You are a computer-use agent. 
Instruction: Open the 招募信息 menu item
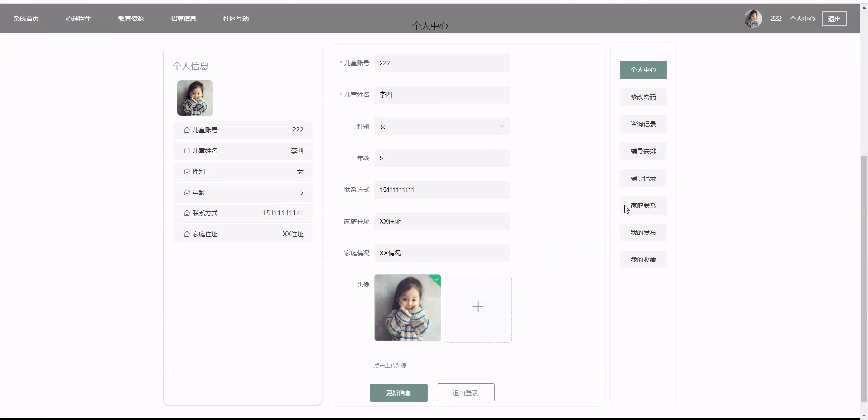point(184,19)
